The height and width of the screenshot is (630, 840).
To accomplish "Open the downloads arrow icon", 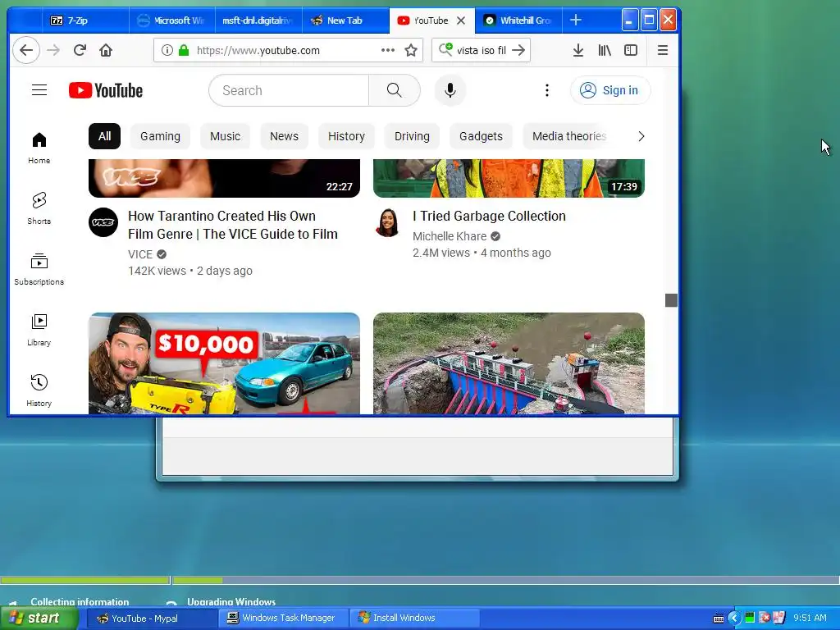I will (x=578, y=50).
